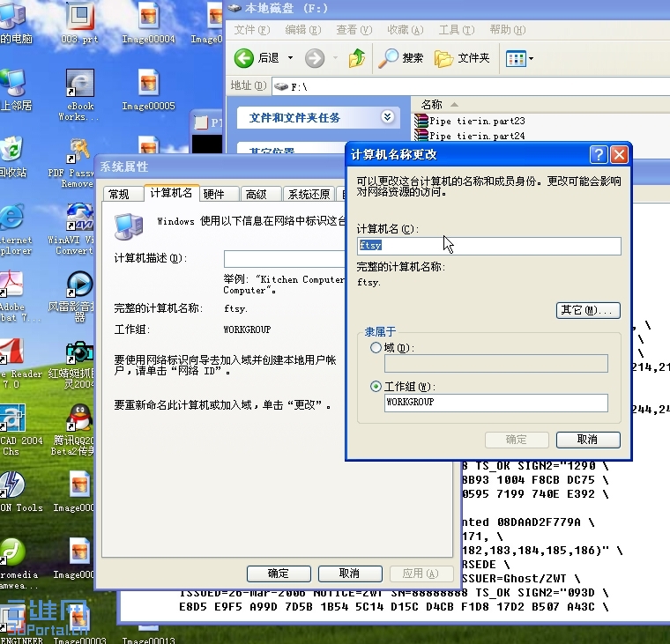
Task: Click the 计算机描述 text field
Action: pos(285,258)
